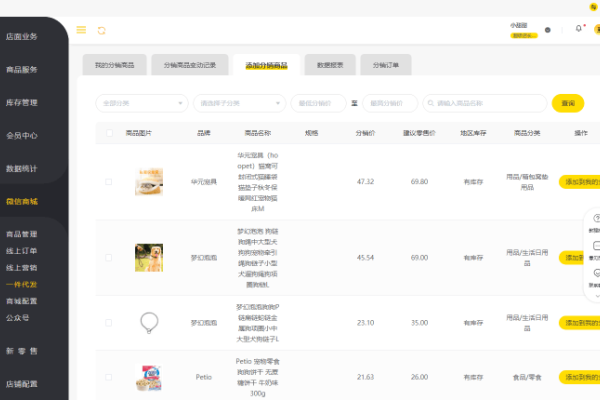
Task: Click the Petio brand cell
Action: click(x=204, y=377)
